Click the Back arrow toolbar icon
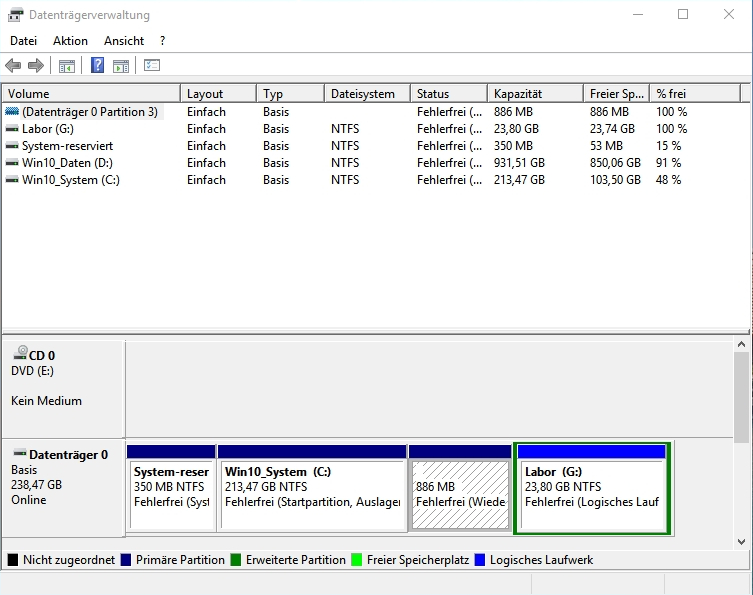 (13, 65)
